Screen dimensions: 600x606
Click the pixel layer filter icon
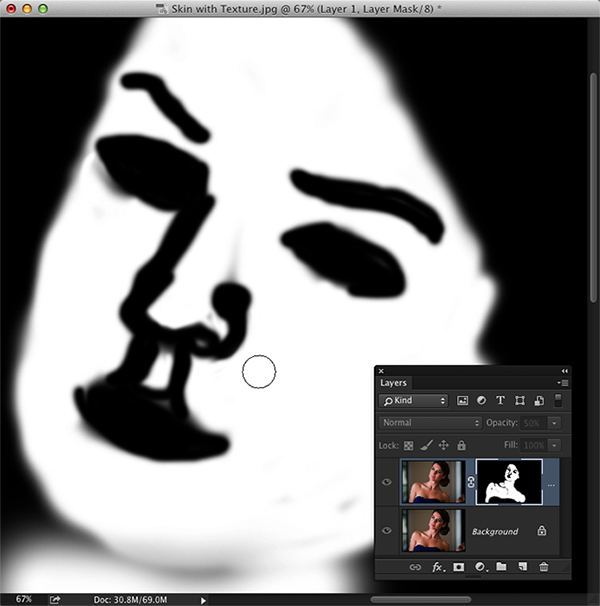pyautogui.click(x=463, y=401)
